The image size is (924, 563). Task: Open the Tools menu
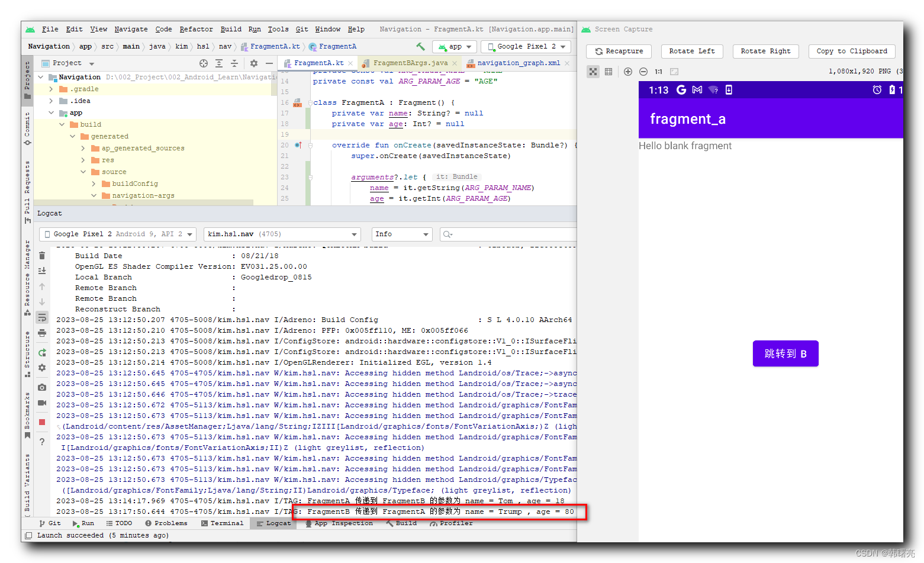[278, 29]
